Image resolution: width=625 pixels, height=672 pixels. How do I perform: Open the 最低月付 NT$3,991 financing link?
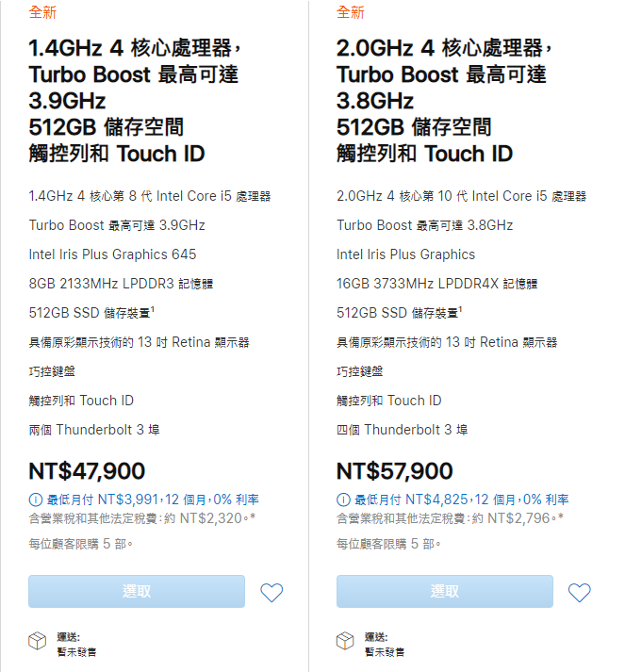153,500
